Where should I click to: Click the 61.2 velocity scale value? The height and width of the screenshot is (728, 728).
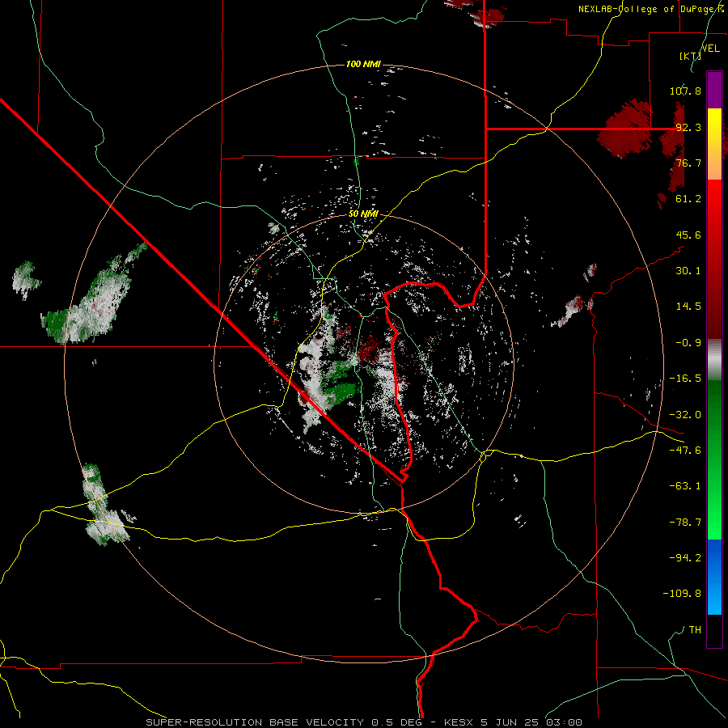(688, 199)
